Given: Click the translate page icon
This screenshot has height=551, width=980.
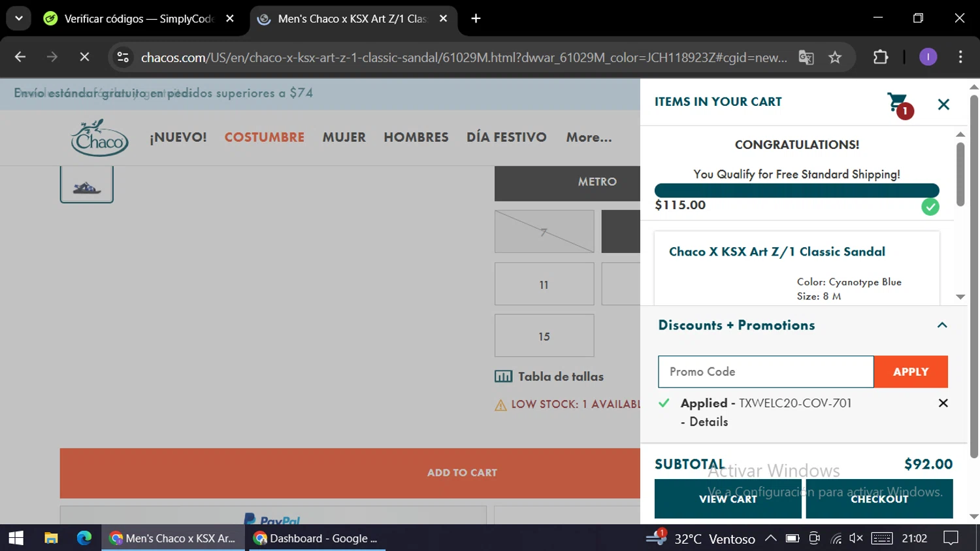Looking at the screenshot, I should (x=806, y=58).
